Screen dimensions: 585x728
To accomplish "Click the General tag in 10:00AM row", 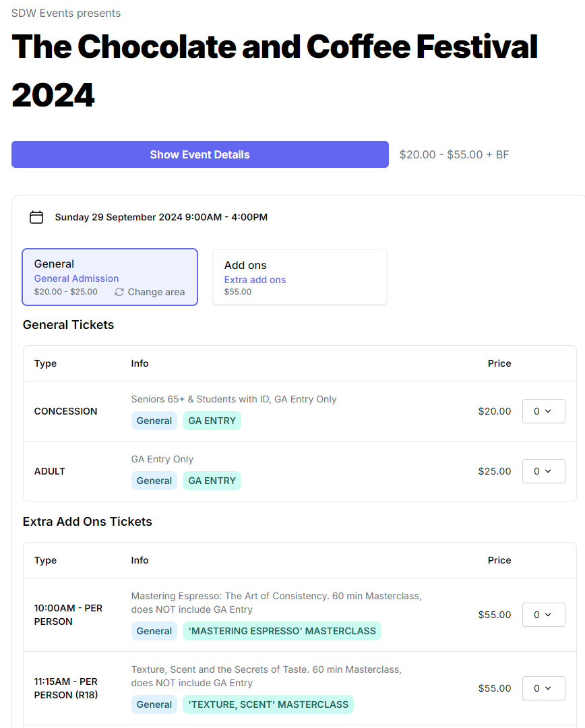I will pyautogui.click(x=154, y=631).
